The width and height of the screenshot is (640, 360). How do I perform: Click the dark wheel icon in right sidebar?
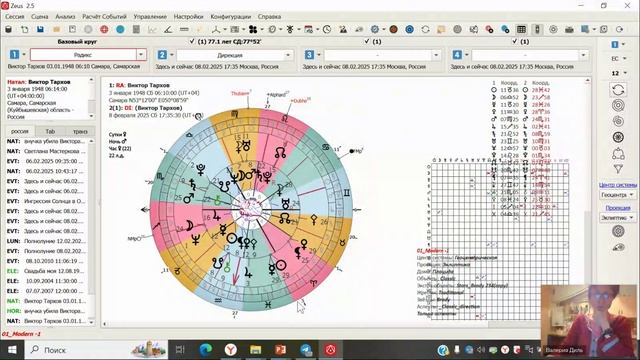pyautogui.click(x=618, y=137)
